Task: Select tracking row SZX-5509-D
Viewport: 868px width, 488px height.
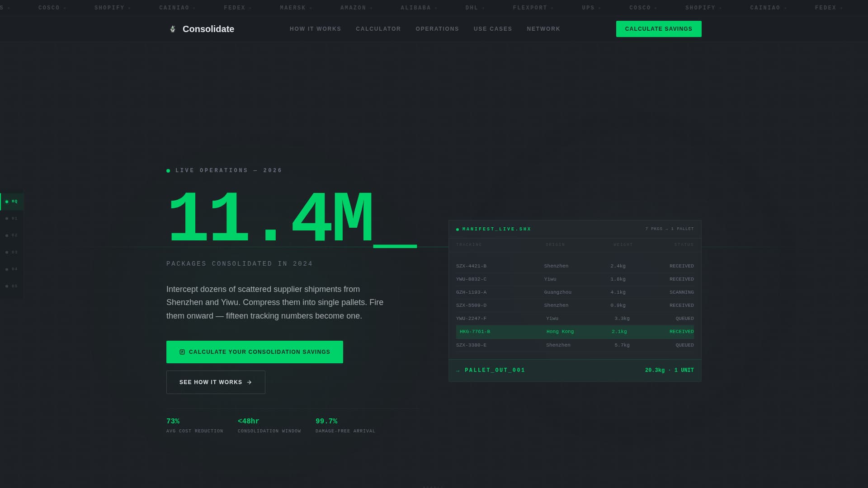Action: [x=575, y=305]
